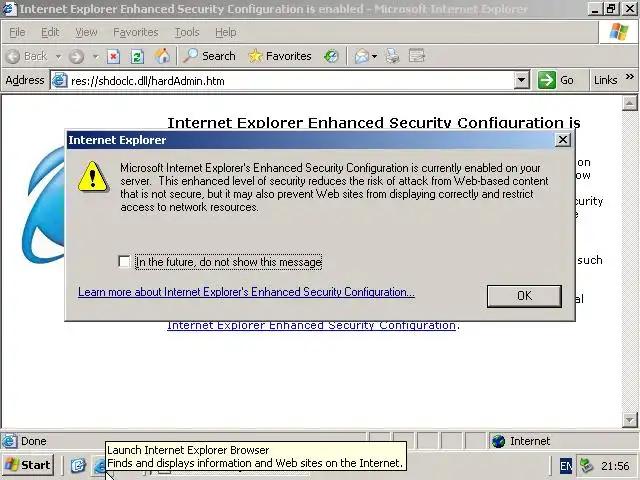This screenshot has width=640, height=480.
Task: Click the 'Done' status bar text
Action: (x=33, y=441)
